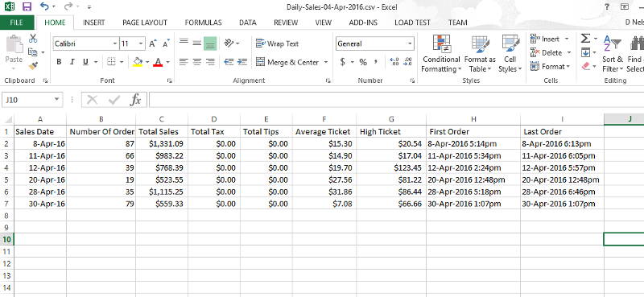Screen dimensions: 644x297
Task: Select the cell containing $1,331.09
Action: pyautogui.click(x=162, y=144)
